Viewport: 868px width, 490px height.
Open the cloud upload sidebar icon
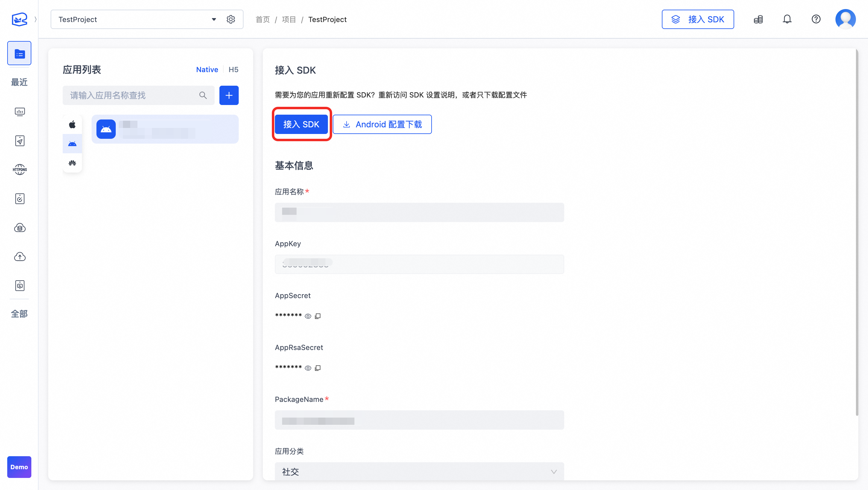20,257
